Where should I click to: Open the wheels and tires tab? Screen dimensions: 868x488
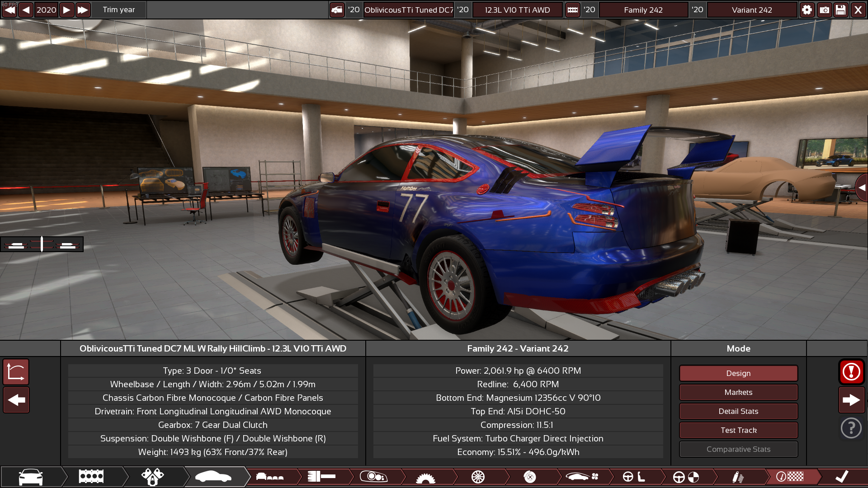click(478, 477)
